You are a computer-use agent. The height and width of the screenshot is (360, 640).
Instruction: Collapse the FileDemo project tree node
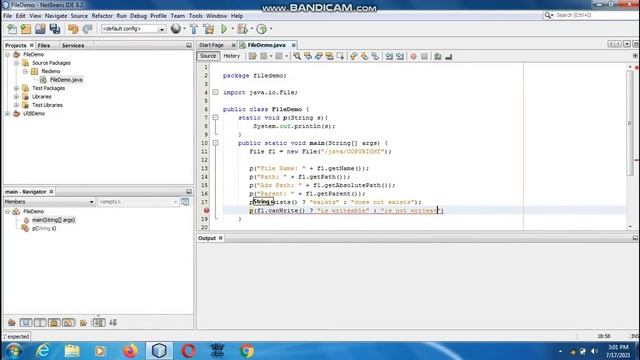(8, 54)
